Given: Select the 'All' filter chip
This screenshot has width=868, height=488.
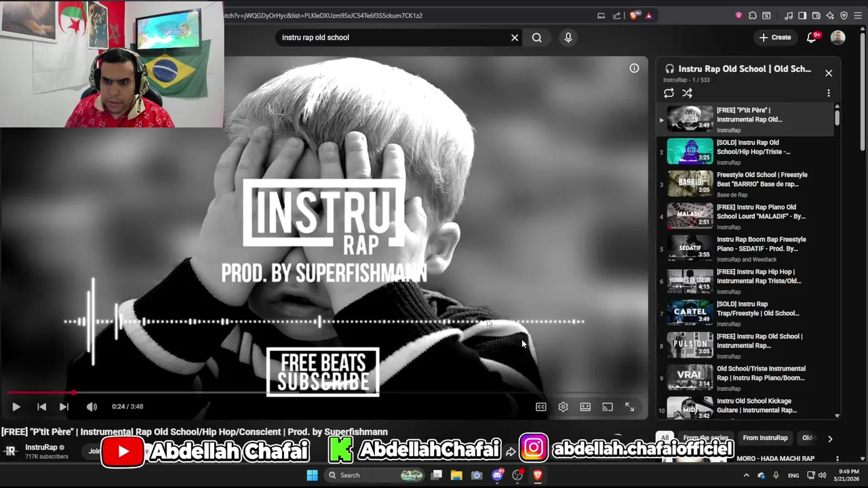Looking at the screenshot, I should [665, 438].
